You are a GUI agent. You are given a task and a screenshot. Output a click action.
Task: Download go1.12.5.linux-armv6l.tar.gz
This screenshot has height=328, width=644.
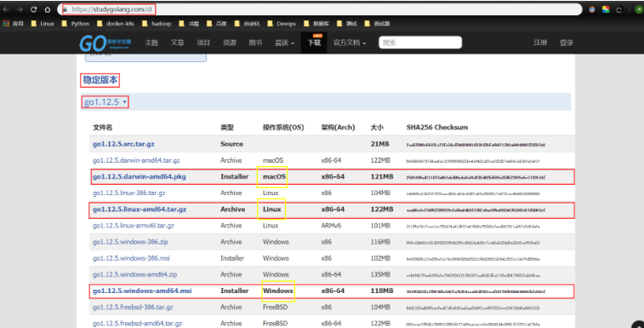(x=134, y=226)
